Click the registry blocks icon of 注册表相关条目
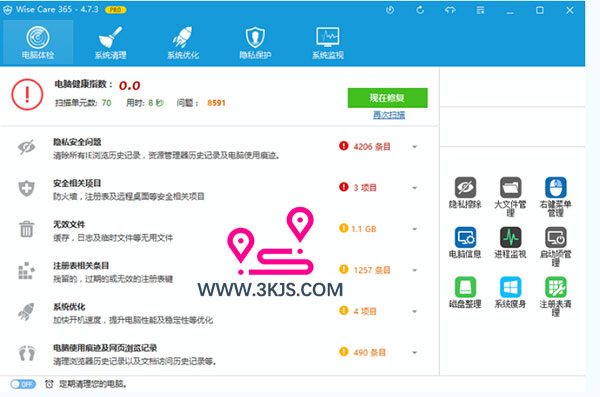This screenshot has height=397, width=600. point(26,271)
